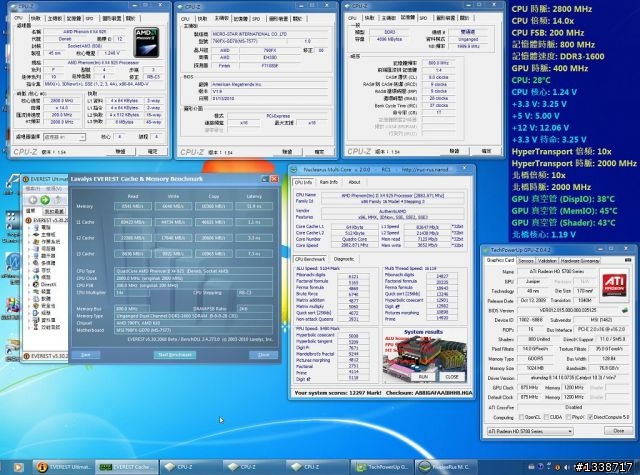
Task: Click the BIOS Version field in GPU-Z
Action: [x=569, y=310]
